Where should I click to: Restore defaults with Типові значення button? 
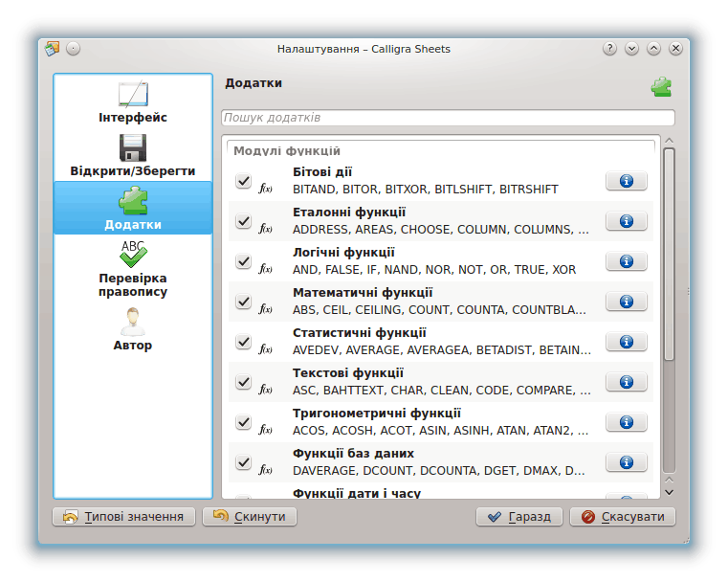tap(123, 517)
